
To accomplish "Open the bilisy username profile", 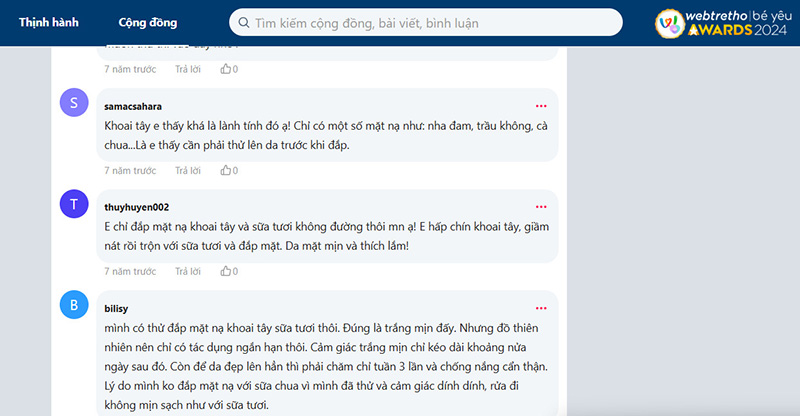I will [116, 308].
